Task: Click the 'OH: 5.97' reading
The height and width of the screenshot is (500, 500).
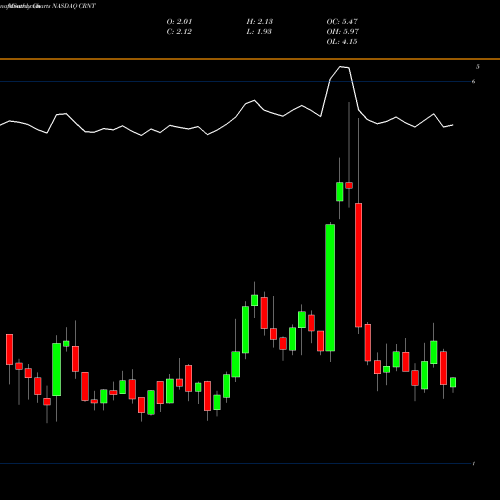Action: tap(342, 32)
